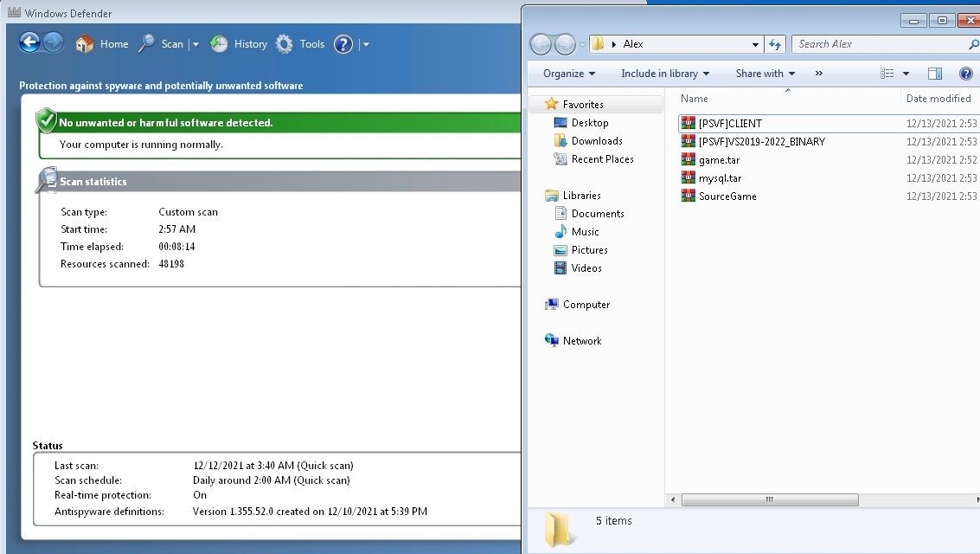Open Desktop in Favorites
This screenshot has height=554, width=980.
pyautogui.click(x=589, y=123)
